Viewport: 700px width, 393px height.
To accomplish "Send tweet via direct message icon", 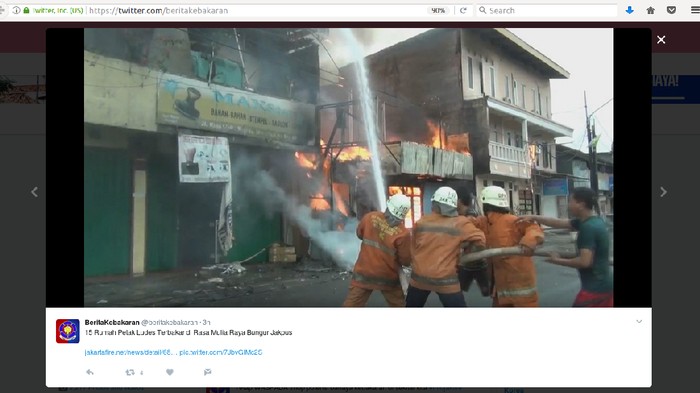I will click(208, 372).
